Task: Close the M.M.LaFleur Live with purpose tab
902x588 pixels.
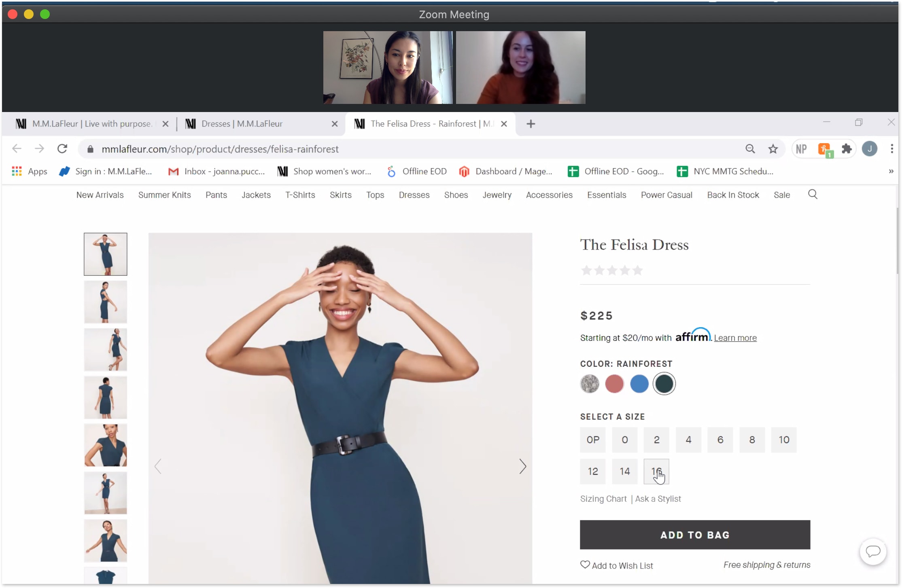Action: pyautogui.click(x=165, y=124)
